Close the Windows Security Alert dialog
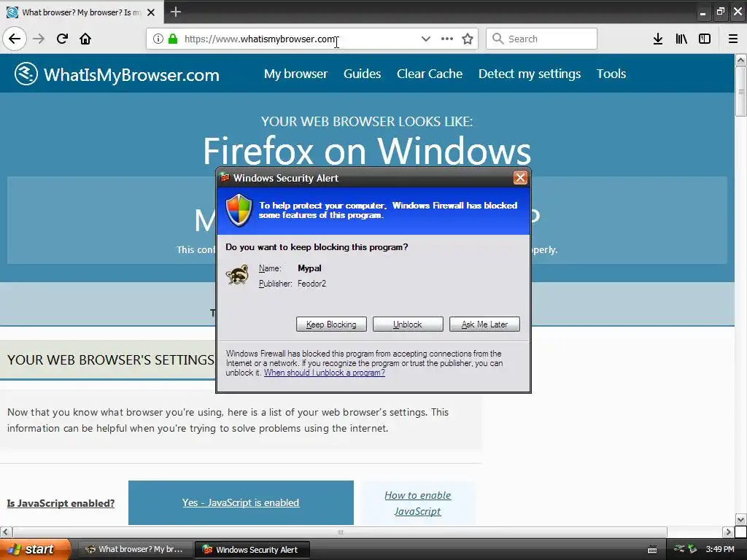747x560 pixels. (519, 178)
